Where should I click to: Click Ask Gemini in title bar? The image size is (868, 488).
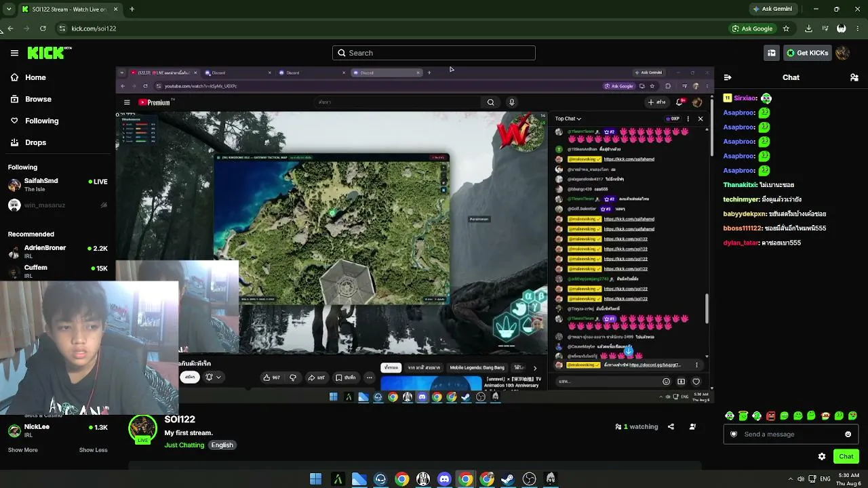772,9
